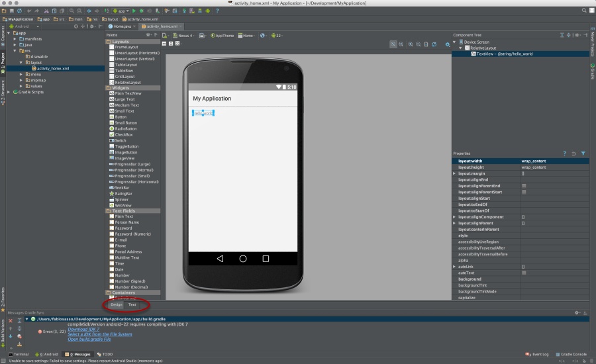Click the Properties restore default icon
This screenshot has height=364, width=596.
573,154
